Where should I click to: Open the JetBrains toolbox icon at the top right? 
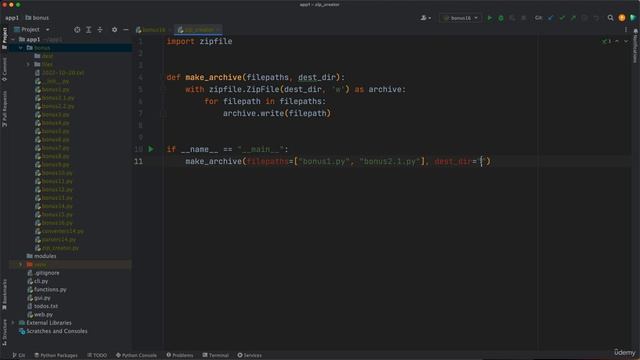pyautogui.click(x=633, y=18)
